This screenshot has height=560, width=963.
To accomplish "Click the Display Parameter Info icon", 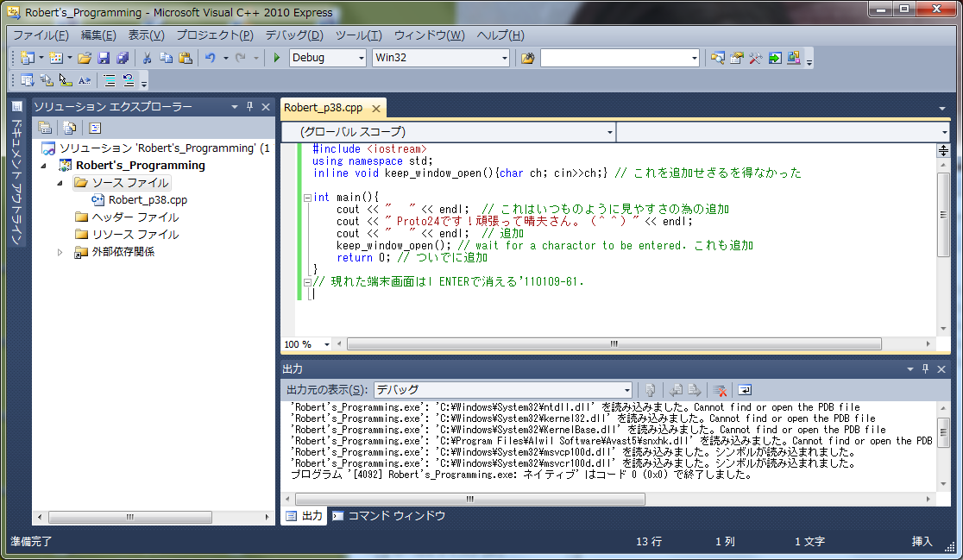I will coord(47,80).
